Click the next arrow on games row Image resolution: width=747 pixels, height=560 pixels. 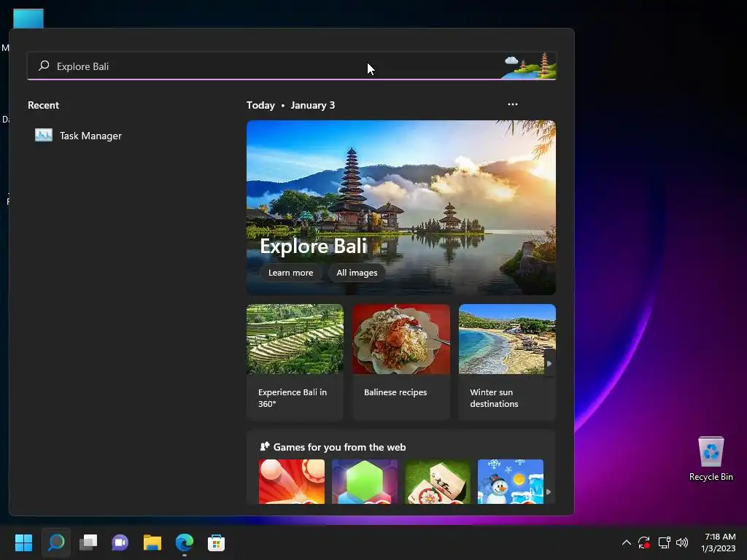click(x=549, y=492)
